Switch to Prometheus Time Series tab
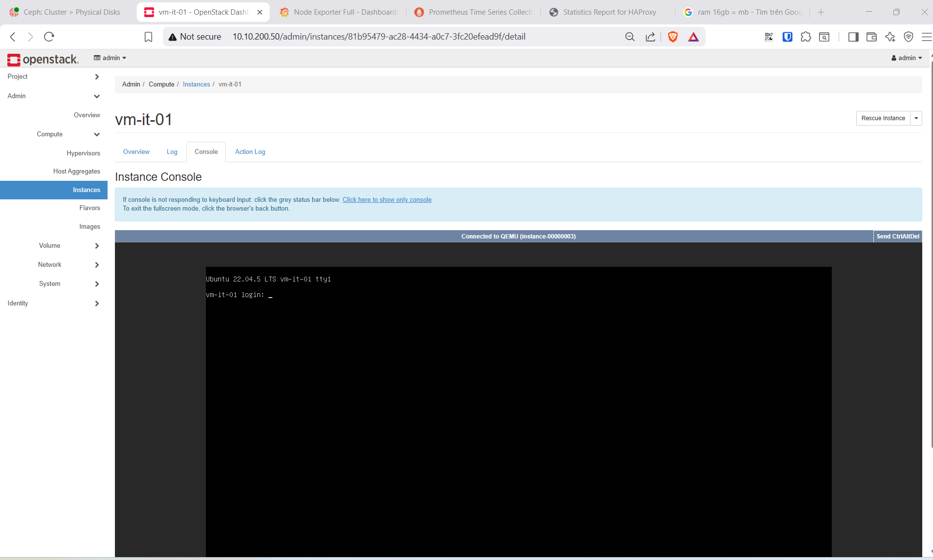933x560 pixels. coord(473,12)
